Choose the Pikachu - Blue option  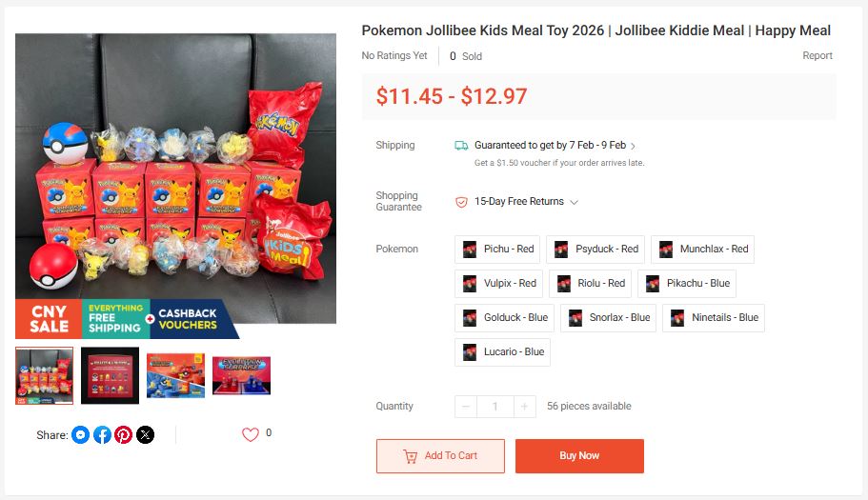(687, 283)
